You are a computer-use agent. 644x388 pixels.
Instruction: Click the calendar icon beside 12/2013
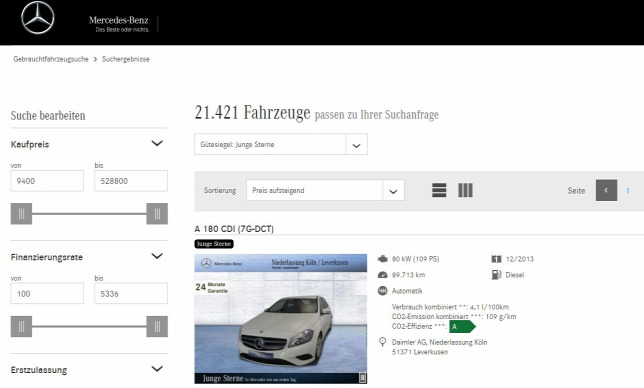click(496, 259)
